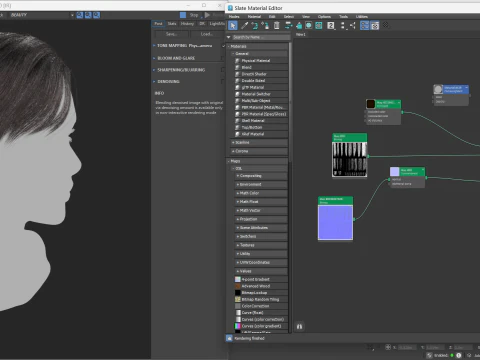Click blue stop square in render window
480x360 pixels.
[x=183, y=15]
